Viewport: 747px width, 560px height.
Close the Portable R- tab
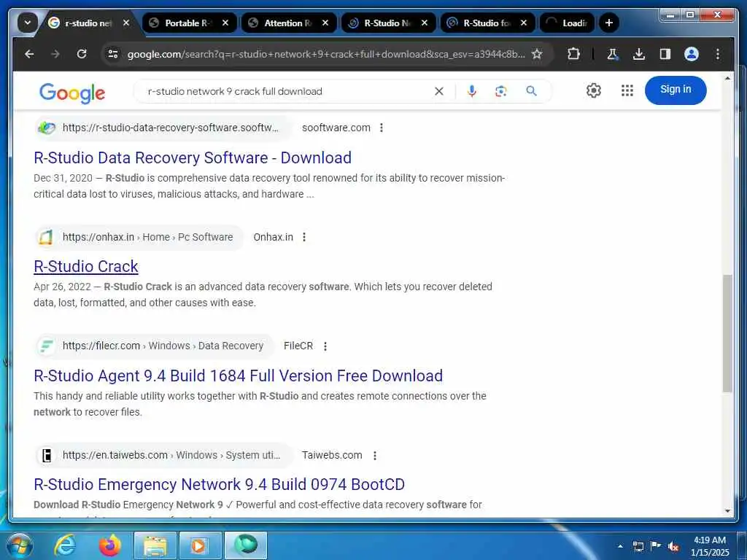coord(226,23)
